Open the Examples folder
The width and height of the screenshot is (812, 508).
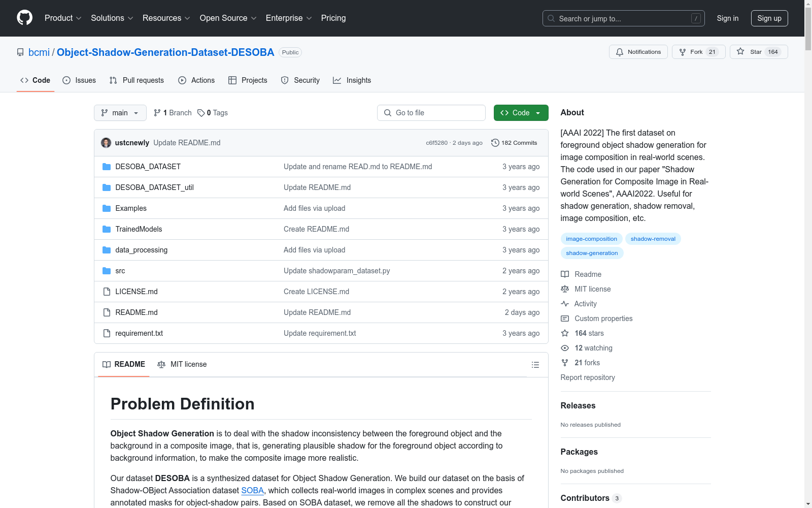(131, 208)
